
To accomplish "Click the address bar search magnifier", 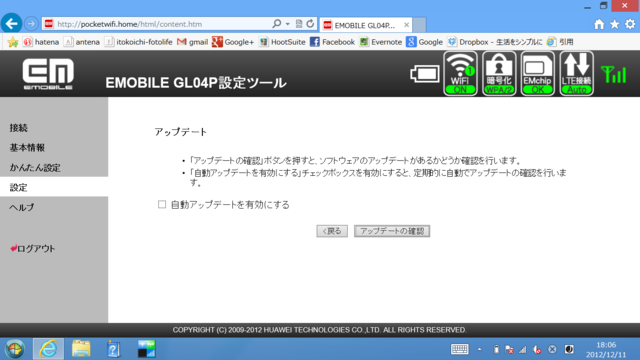I will (x=277, y=24).
